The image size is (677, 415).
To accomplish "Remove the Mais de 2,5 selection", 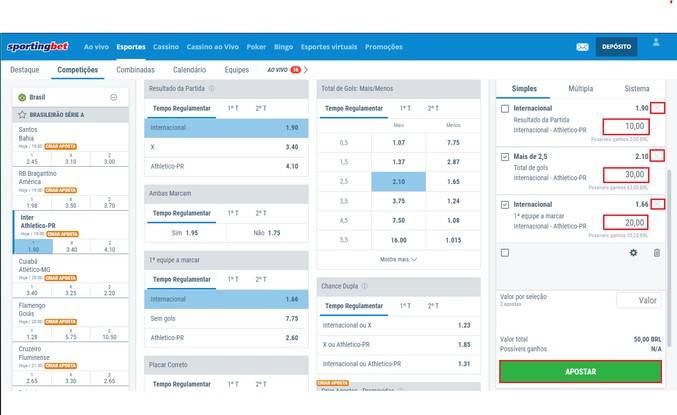I will (658, 156).
